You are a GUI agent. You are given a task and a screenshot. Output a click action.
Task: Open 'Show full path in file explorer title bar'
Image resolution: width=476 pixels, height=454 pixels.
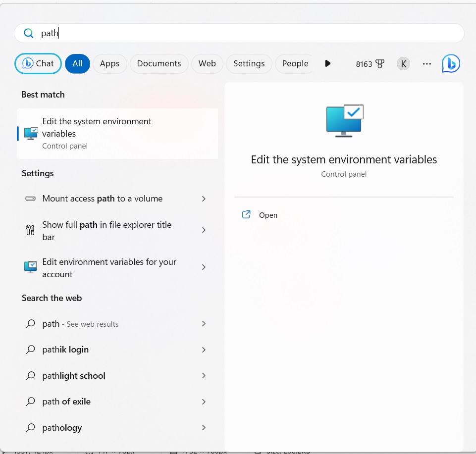tap(117, 230)
